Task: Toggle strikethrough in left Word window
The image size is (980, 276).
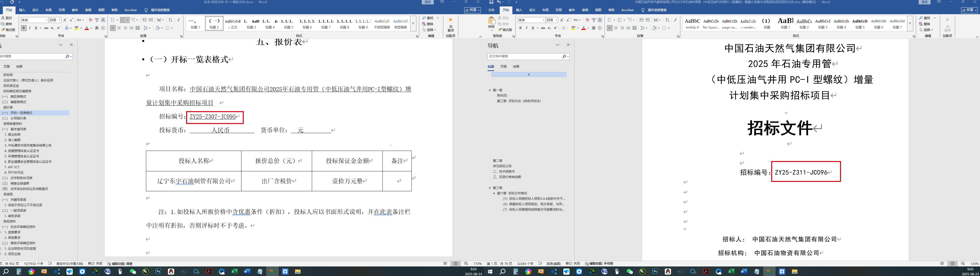Action: pos(46,28)
